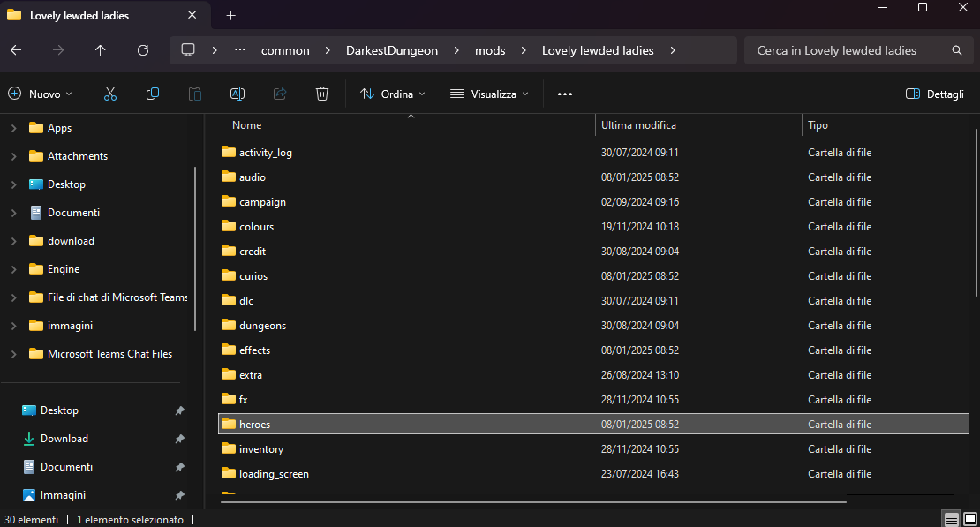
Task: Open chevron after Lovely lewded ladies breadcrumb
Action: point(673,50)
